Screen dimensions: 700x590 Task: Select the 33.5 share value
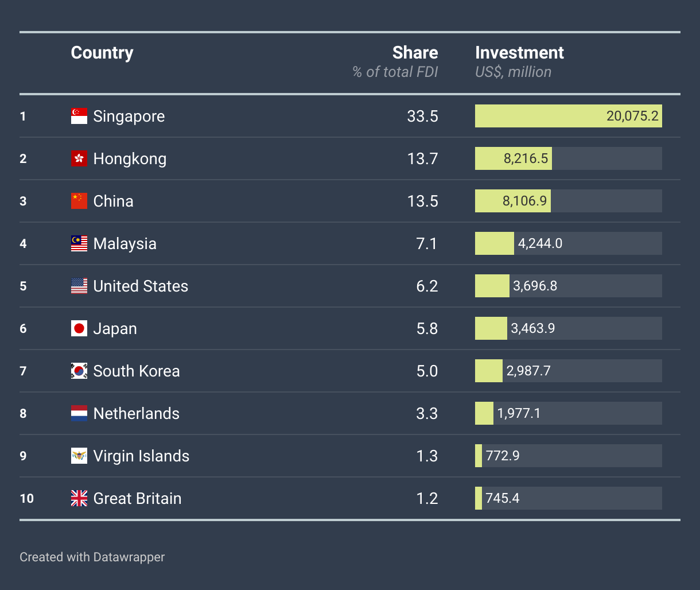click(422, 117)
